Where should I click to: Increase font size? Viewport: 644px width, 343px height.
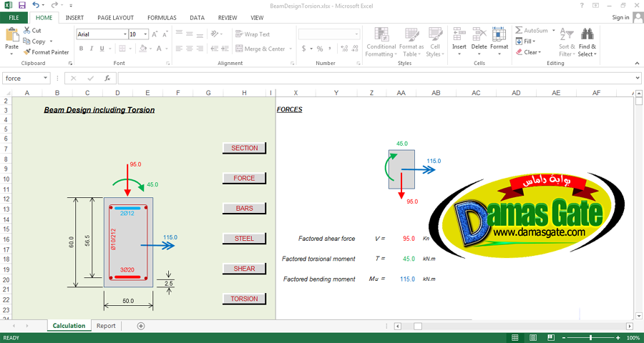[x=155, y=34]
